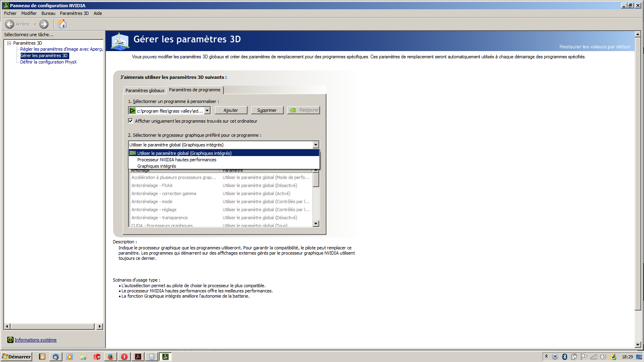This screenshot has width=644, height=362.
Task: Click the Bluetooth tray icon
Action: [x=564, y=357]
